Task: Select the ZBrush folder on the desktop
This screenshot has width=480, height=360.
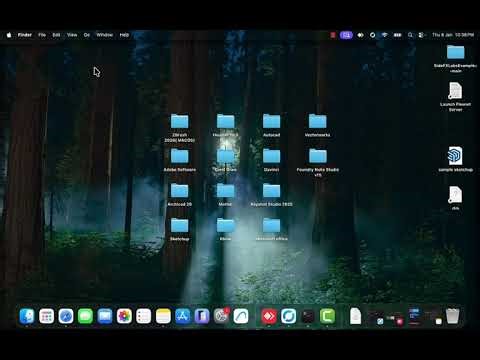Action: (x=180, y=121)
